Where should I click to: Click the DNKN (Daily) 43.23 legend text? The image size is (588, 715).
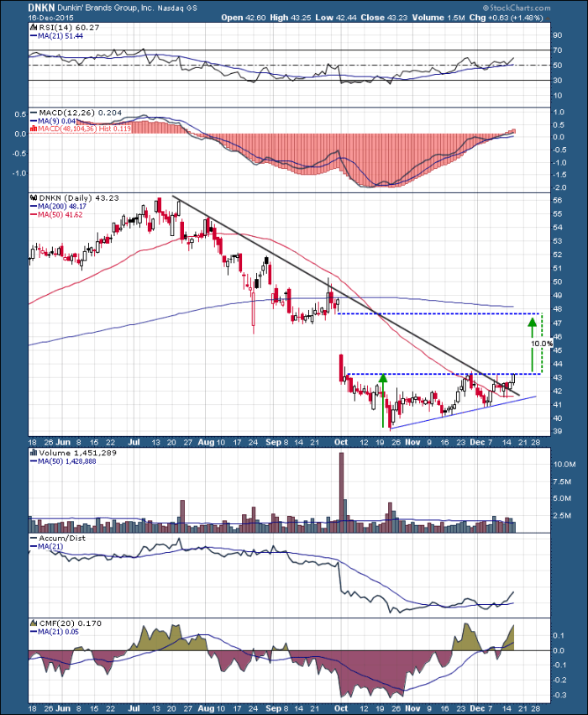[x=79, y=198]
